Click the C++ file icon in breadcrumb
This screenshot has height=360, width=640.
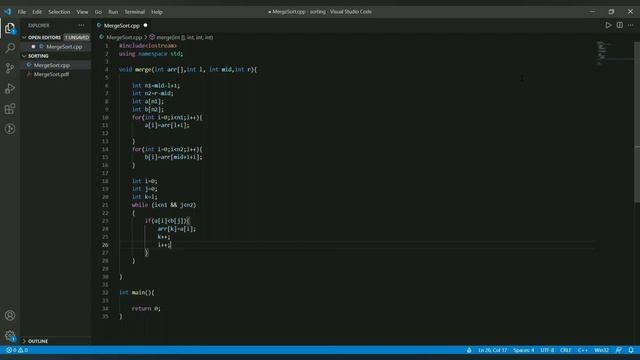coord(102,37)
